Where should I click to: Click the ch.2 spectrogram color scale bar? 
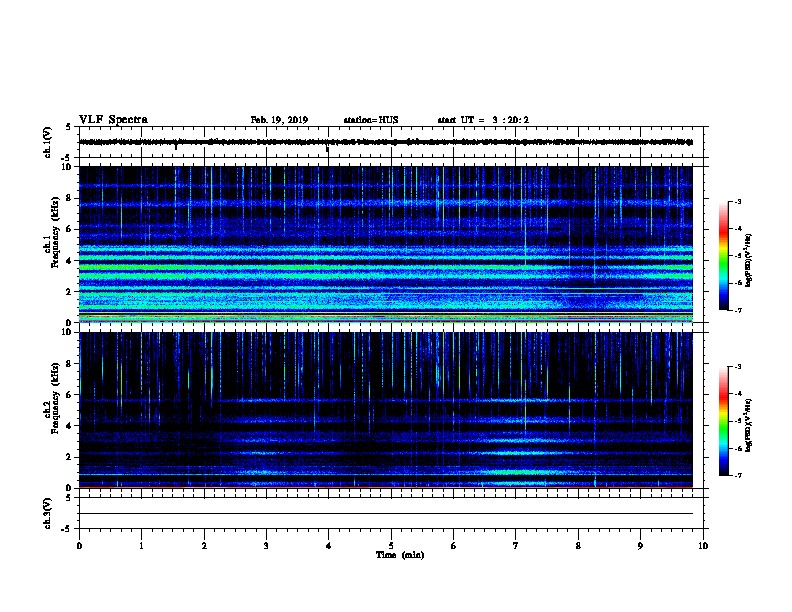click(x=724, y=421)
